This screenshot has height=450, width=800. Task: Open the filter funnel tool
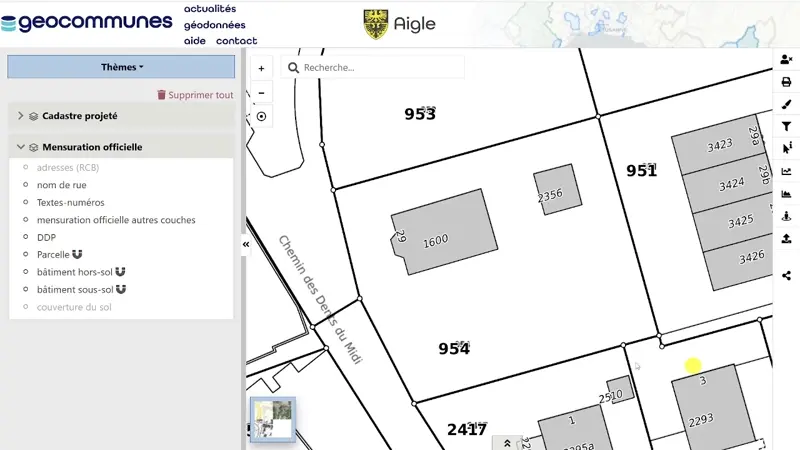tap(786, 126)
